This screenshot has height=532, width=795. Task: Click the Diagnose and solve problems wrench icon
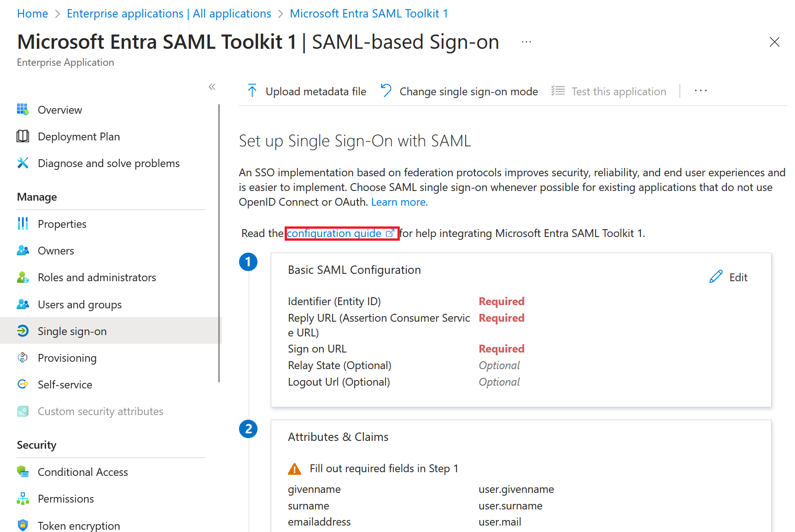pos(23,163)
